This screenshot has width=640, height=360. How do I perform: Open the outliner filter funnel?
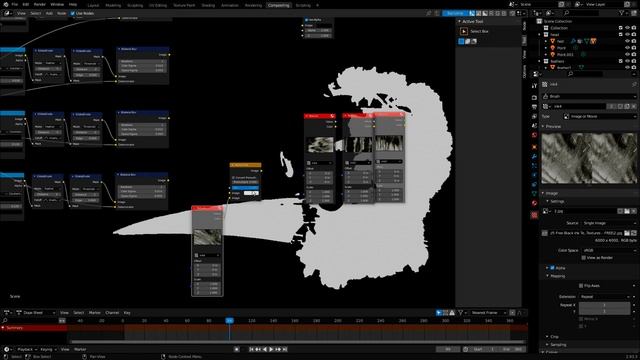point(622,13)
